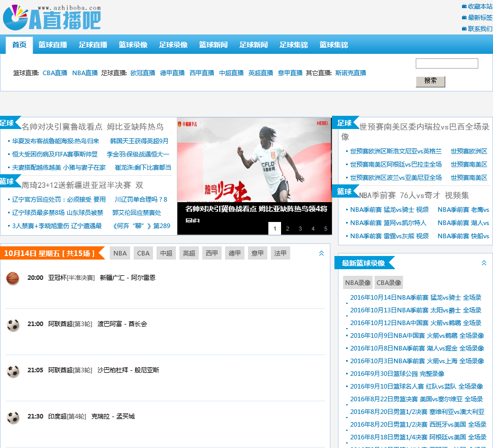Screen dimensions: 493x448
Task: Switch to the CBA录像 tab
Action: pos(389,283)
